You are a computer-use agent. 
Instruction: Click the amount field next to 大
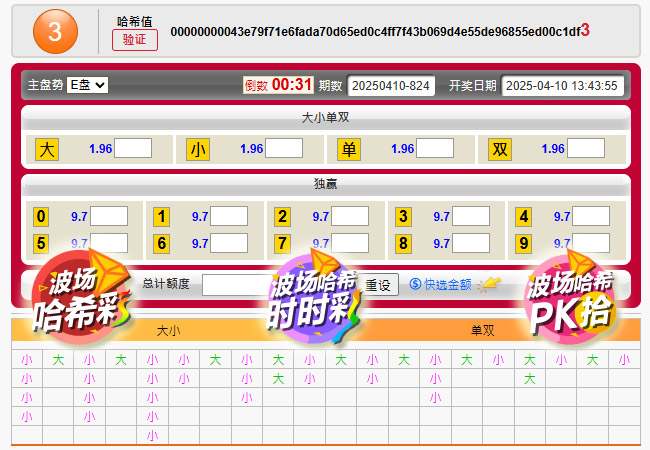(x=133, y=149)
